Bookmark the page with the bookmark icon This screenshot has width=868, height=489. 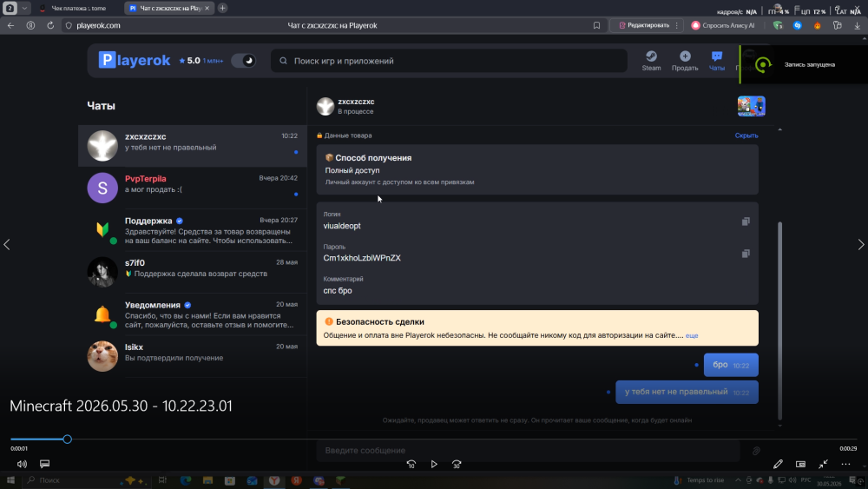[x=597, y=25]
